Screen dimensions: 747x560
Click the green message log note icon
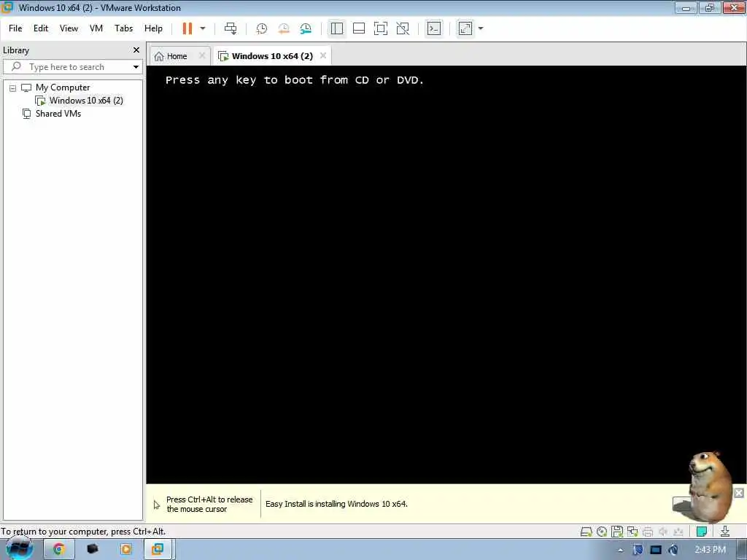[x=701, y=532]
